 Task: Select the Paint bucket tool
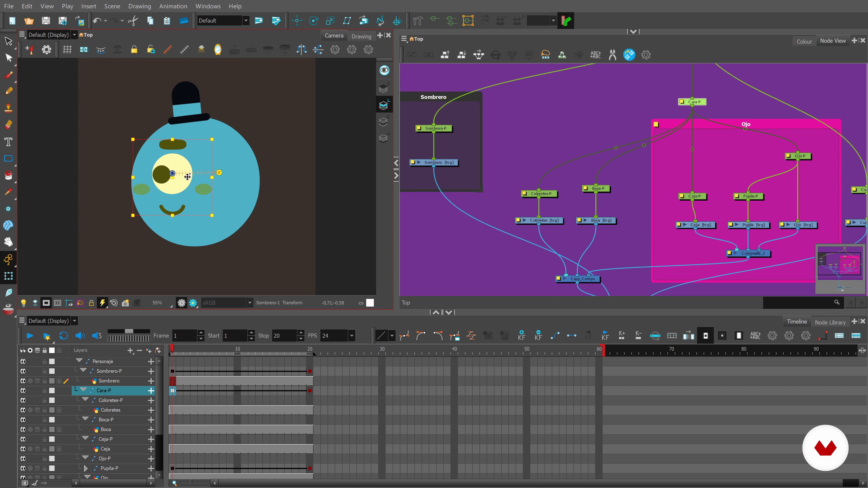(x=8, y=176)
